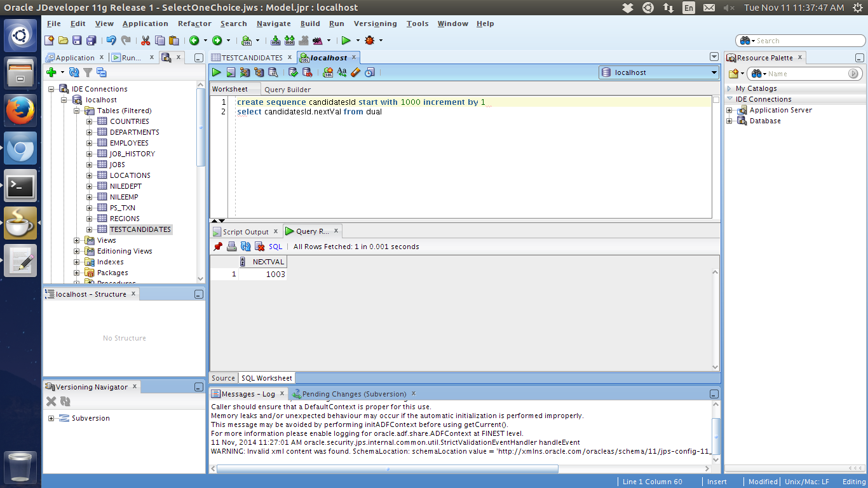
Task: Expand the TESTCANDIDATES table node
Action: pyautogui.click(x=90, y=229)
